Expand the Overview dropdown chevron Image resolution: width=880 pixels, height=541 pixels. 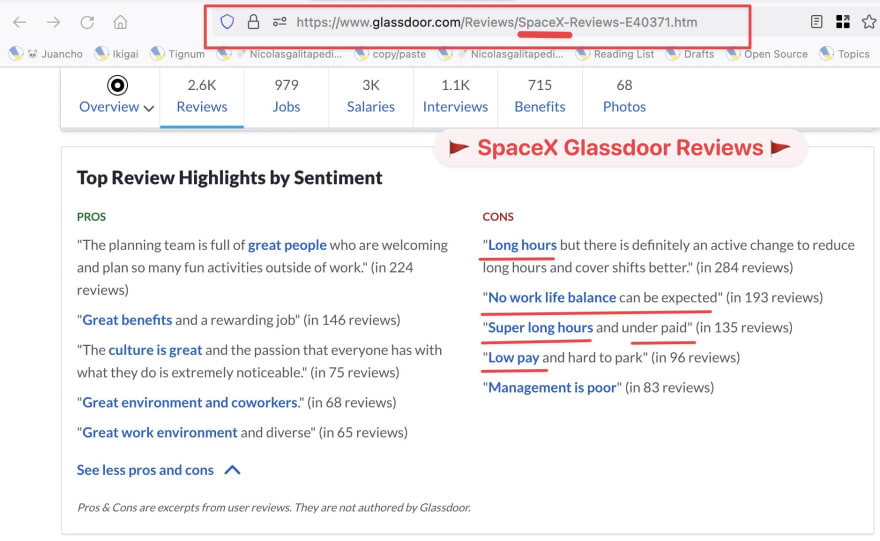(x=149, y=108)
